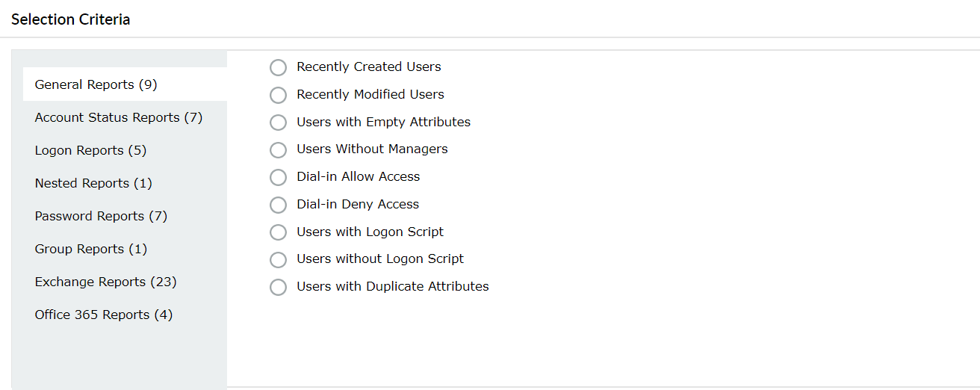Click the Recently Modified Users label text
This screenshot has width=980, height=390.
(370, 94)
